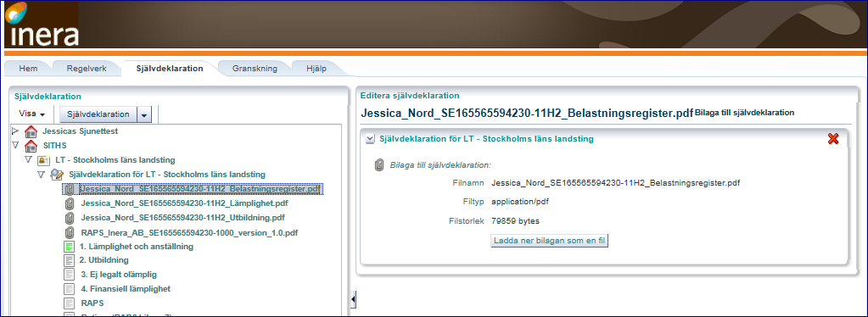Collapse the SITHS tree node
868x317 pixels.
pos(15,146)
